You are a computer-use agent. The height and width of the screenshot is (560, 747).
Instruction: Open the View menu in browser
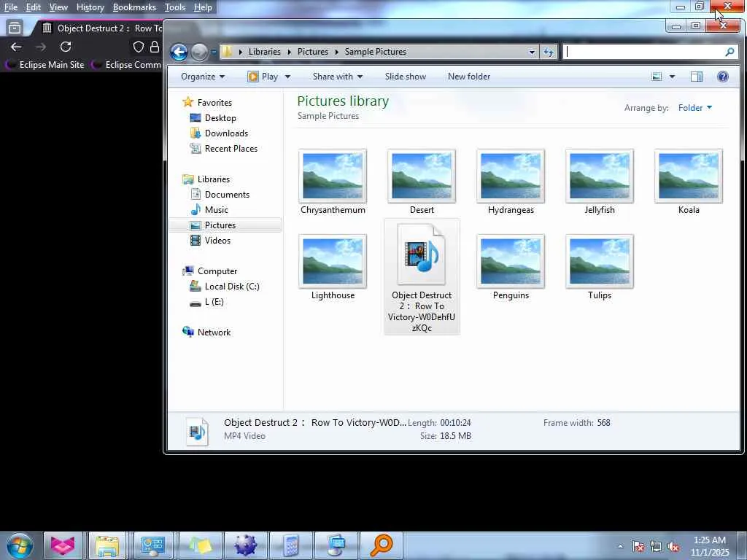click(x=58, y=7)
